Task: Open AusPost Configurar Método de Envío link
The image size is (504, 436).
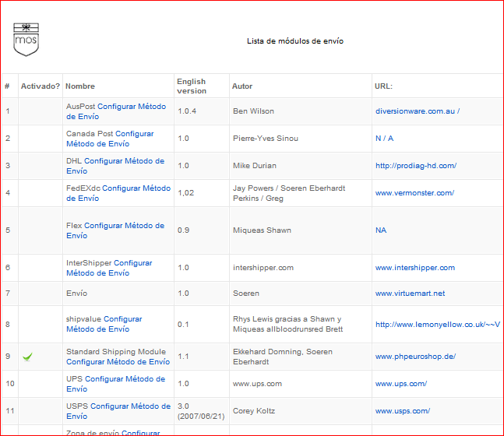Action: click(x=116, y=111)
